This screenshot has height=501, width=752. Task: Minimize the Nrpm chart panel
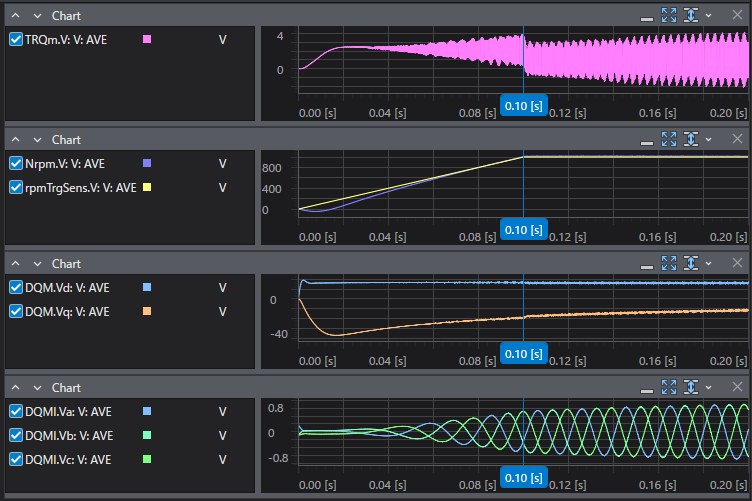[x=646, y=143]
